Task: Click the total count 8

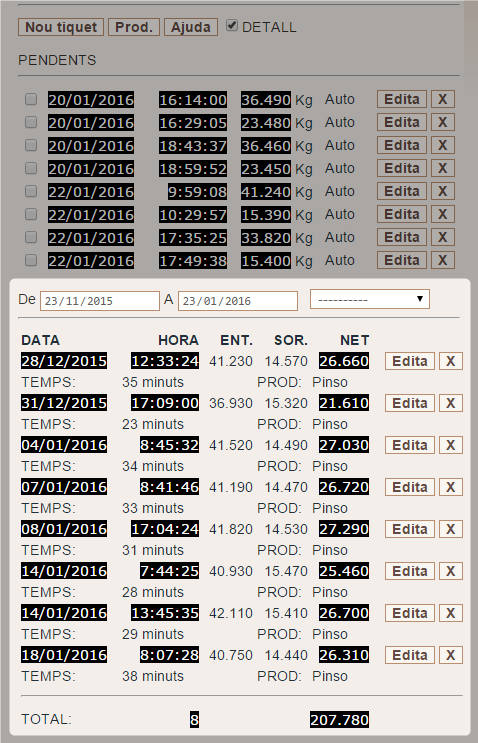Action: pyautogui.click(x=194, y=720)
